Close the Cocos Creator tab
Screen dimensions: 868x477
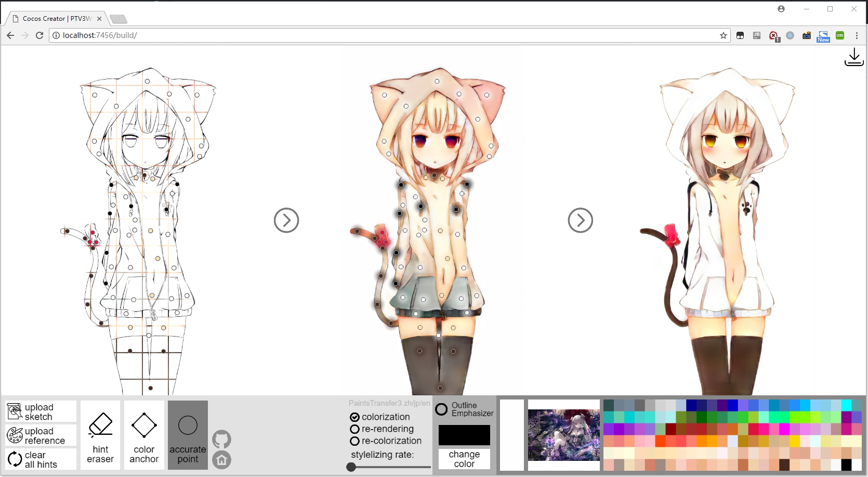coord(99,18)
